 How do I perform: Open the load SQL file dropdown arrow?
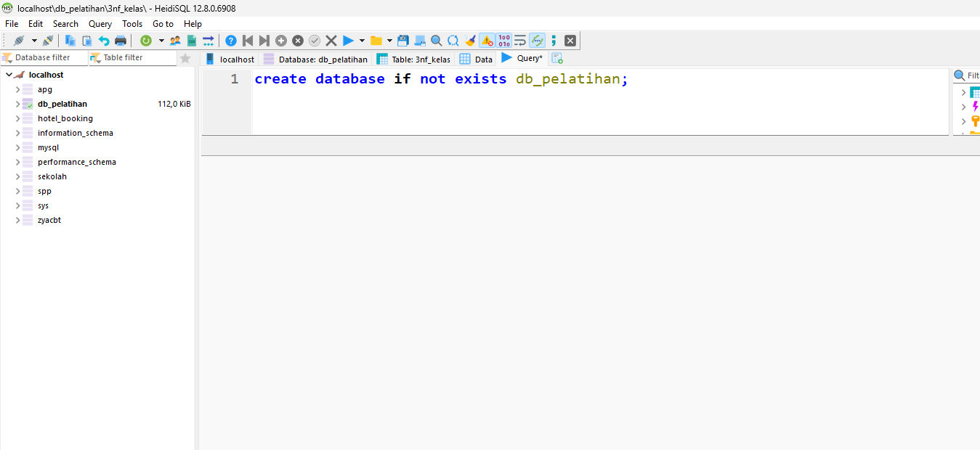pyautogui.click(x=389, y=41)
